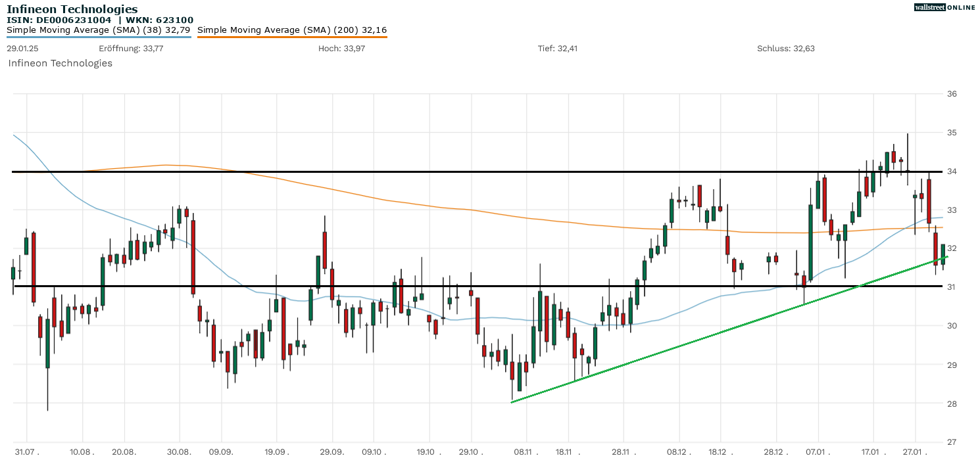Screen dimensions: 980x456
Task: Click the ISIN and WKN text line
Action: [x=100, y=20]
